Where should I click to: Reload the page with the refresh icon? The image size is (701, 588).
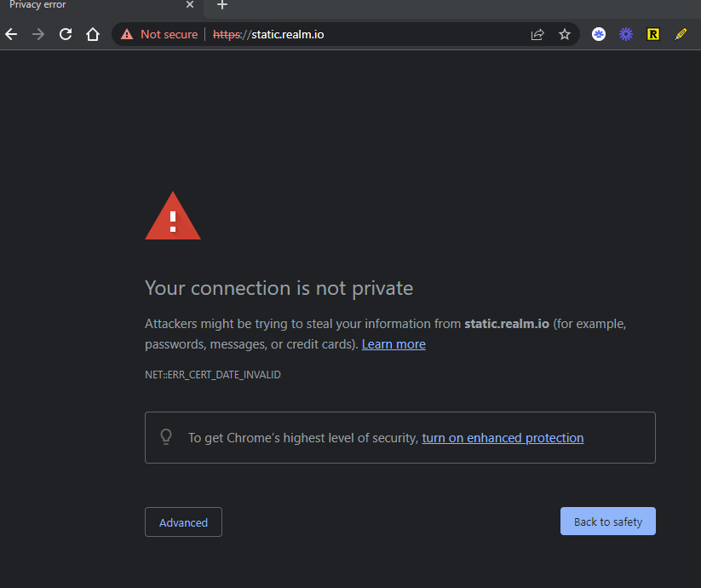65,34
